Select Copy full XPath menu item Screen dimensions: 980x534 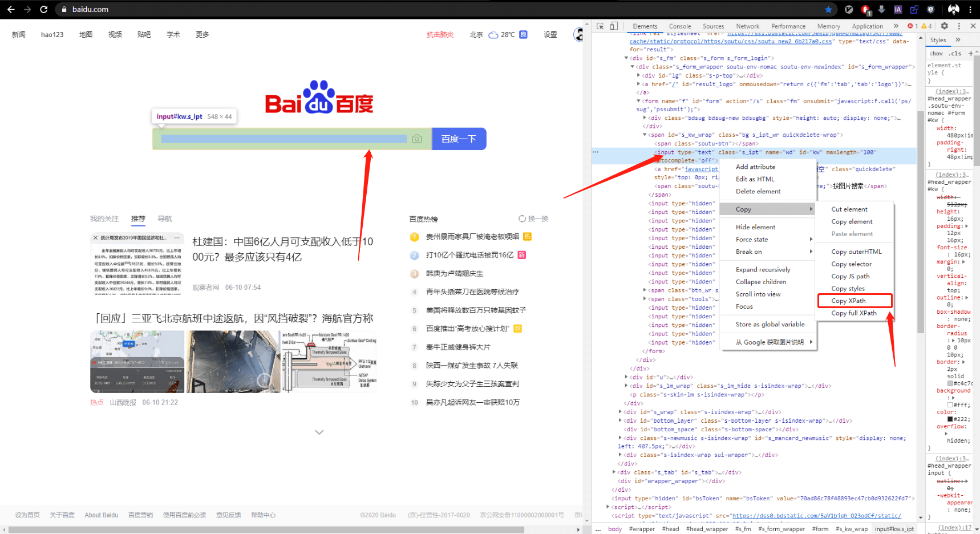click(x=855, y=313)
